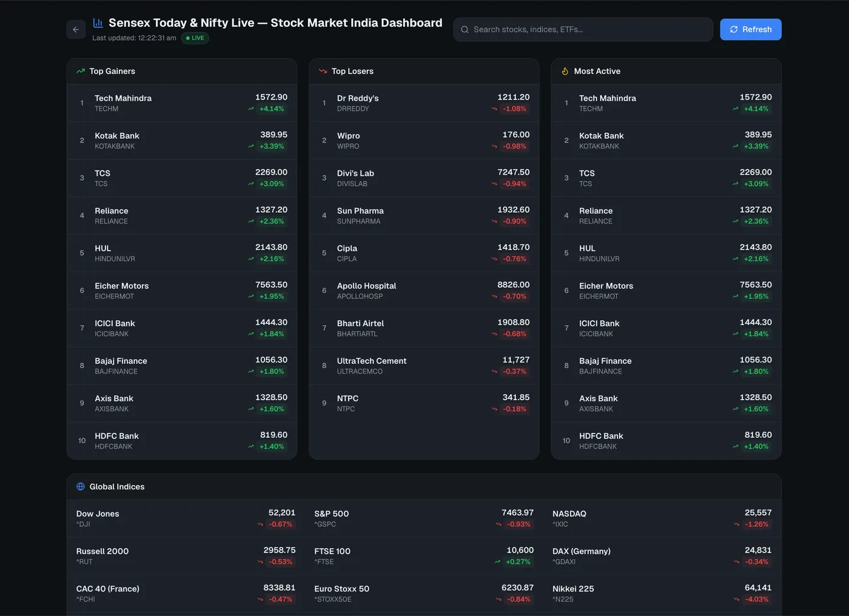The width and height of the screenshot is (849, 616).
Task: Open Russell 2000 index entry
Action: tap(186, 556)
